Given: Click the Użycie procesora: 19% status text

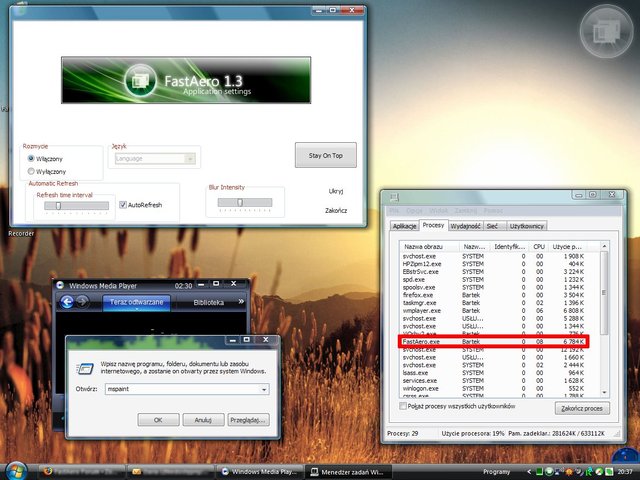Looking at the screenshot, I should (x=473, y=433).
